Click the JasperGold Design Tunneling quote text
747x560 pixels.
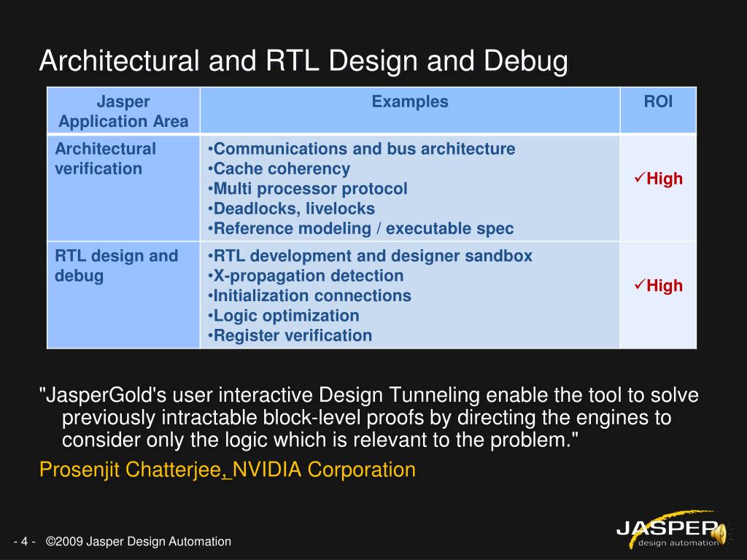point(369,418)
